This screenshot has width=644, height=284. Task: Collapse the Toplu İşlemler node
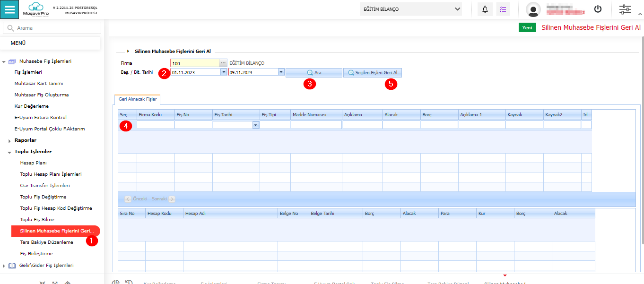(x=9, y=152)
